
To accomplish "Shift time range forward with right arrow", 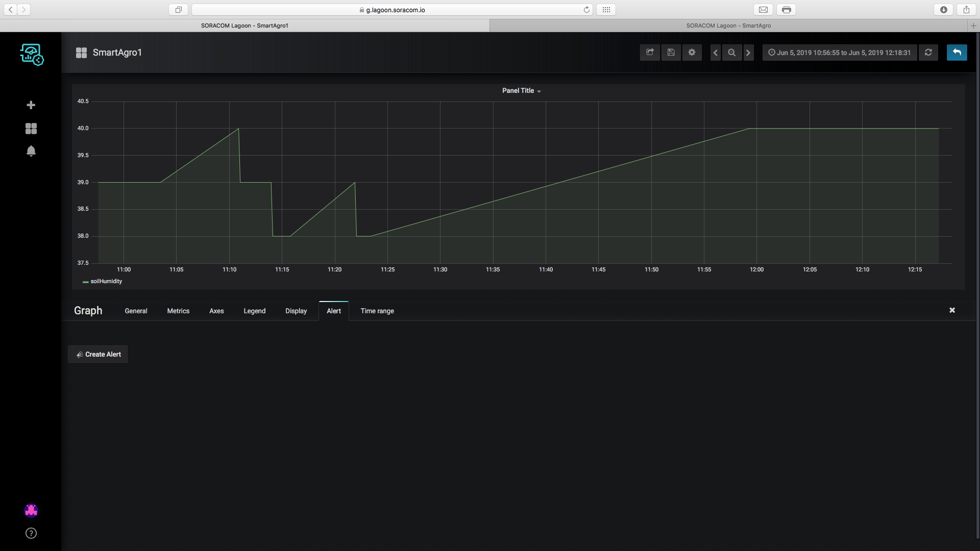I will click(748, 53).
